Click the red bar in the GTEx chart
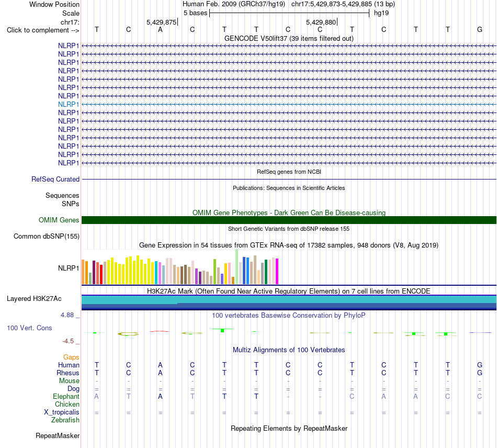This screenshot has width=497, height=448. click(x=101, y=275)
